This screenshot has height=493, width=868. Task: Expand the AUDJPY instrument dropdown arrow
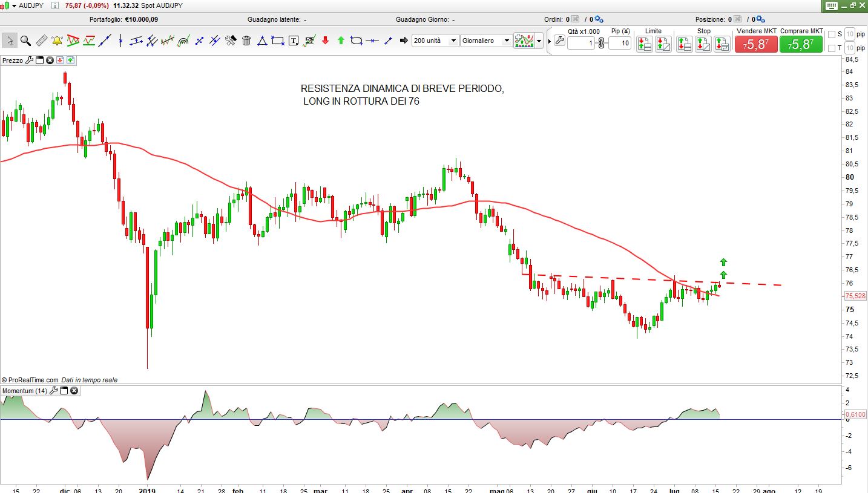click(x=14, y=5)
